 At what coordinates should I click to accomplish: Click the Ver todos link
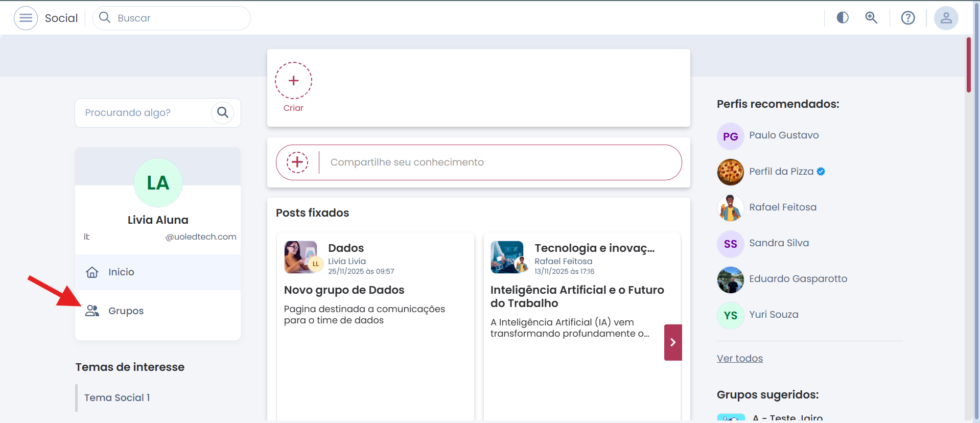tap(739, 359)
